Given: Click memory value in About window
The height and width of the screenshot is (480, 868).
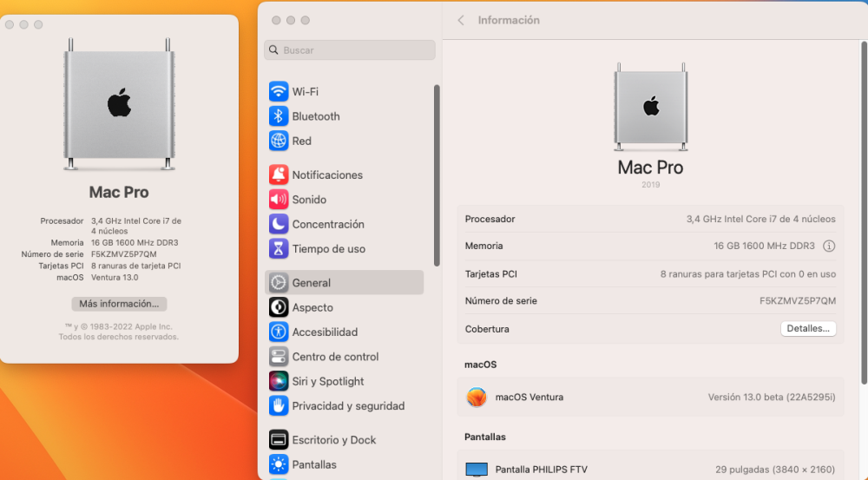Looking at the screenshot, I should tap(135, 242).
